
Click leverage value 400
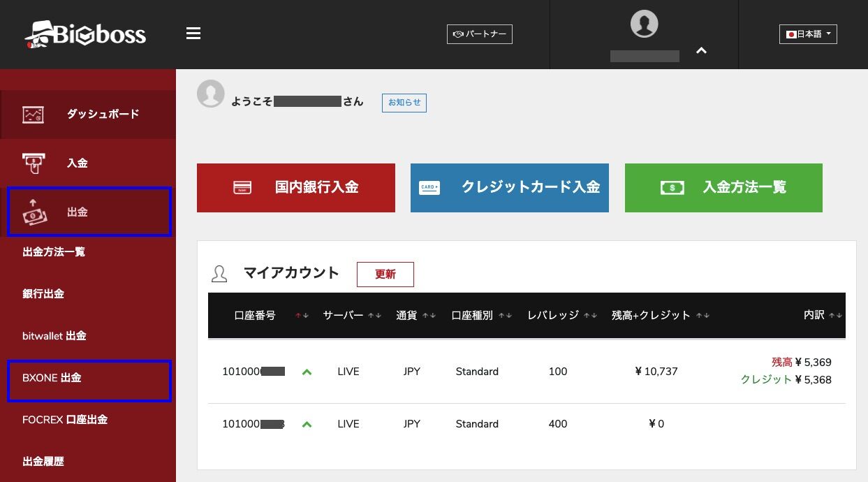(x=558, y=424)
